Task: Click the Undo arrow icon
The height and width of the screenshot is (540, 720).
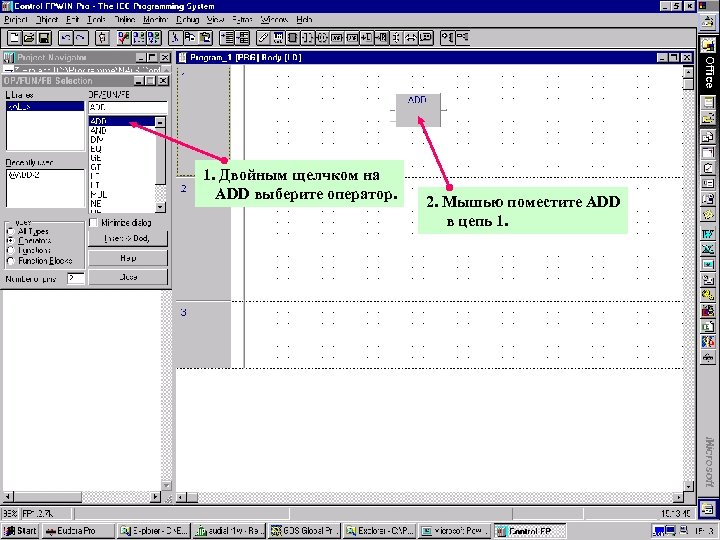Action: [66, 38]
